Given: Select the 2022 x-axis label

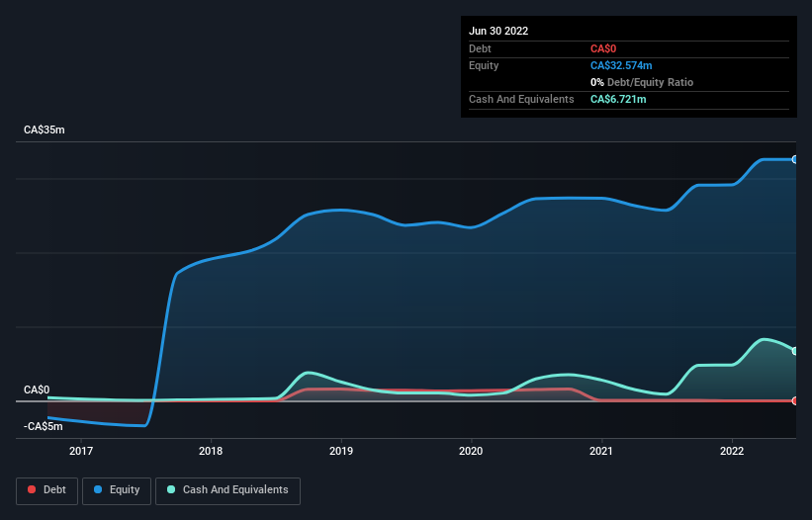Looking at the screenshot, I should [732, 451].
